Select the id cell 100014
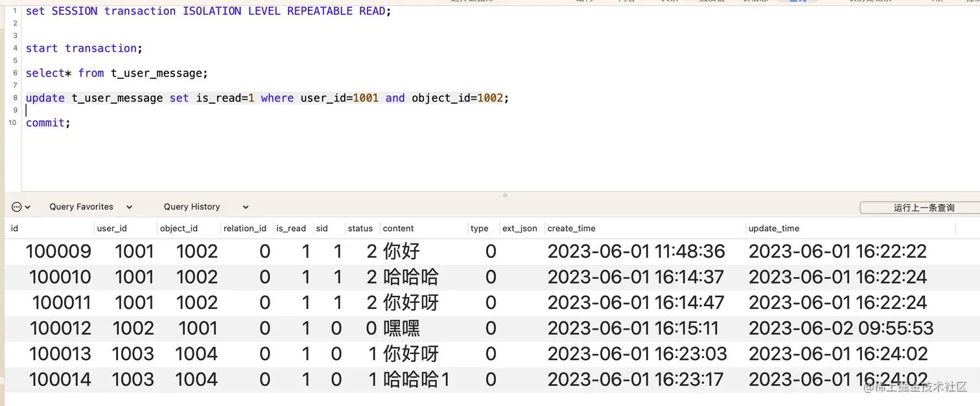 click(60, 379)
